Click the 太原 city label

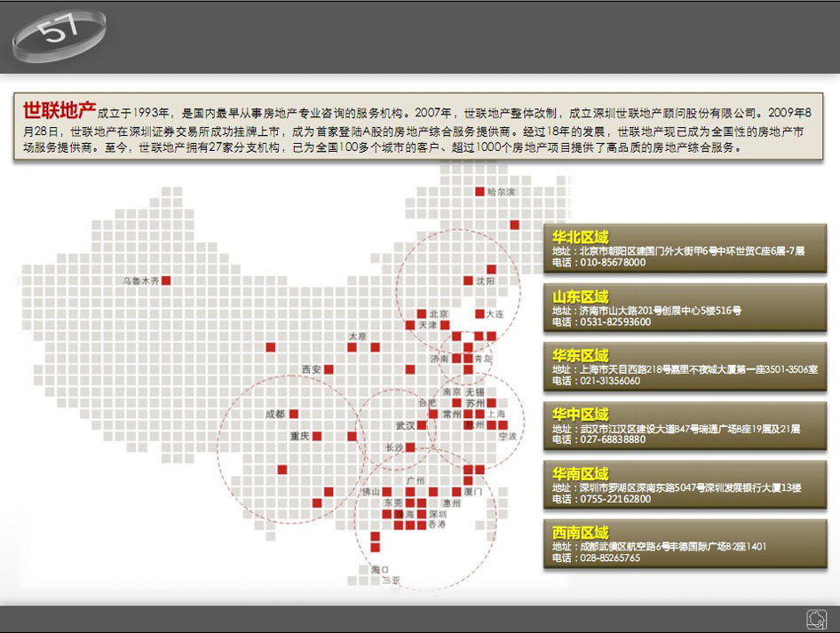point(358,336)
